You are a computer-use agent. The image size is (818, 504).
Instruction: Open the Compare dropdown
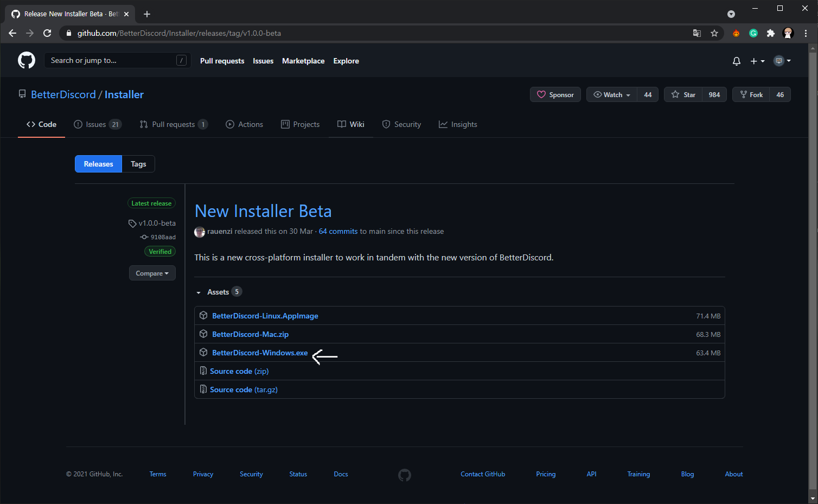click(152, 273)
